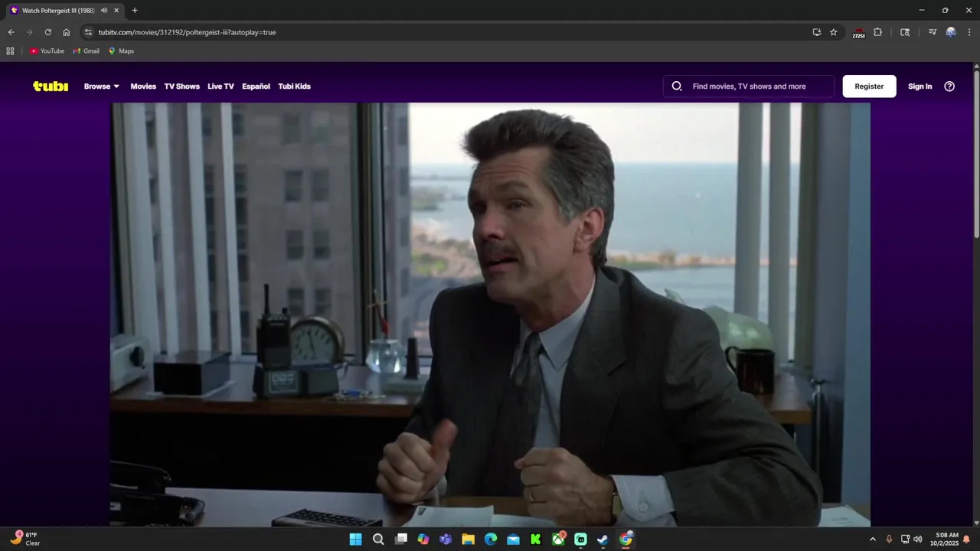
Task: Go to Movies section
Action: [x=143, y=86]
